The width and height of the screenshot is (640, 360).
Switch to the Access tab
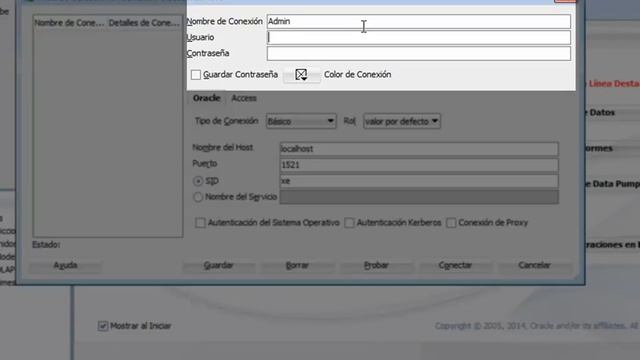point(244,98)
